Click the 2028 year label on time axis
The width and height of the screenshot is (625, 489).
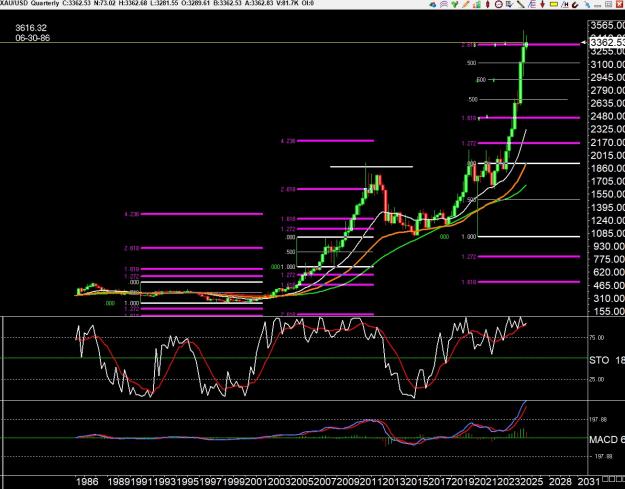click(560, 482)
